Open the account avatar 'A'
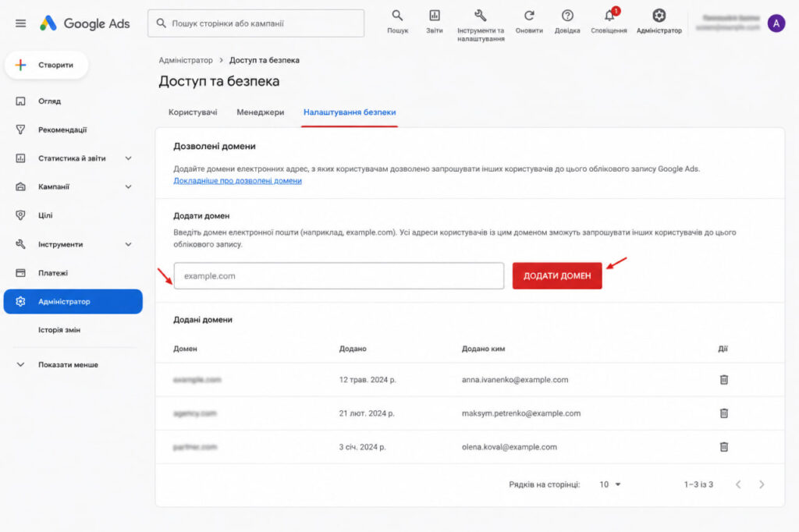 coord(776,23)
